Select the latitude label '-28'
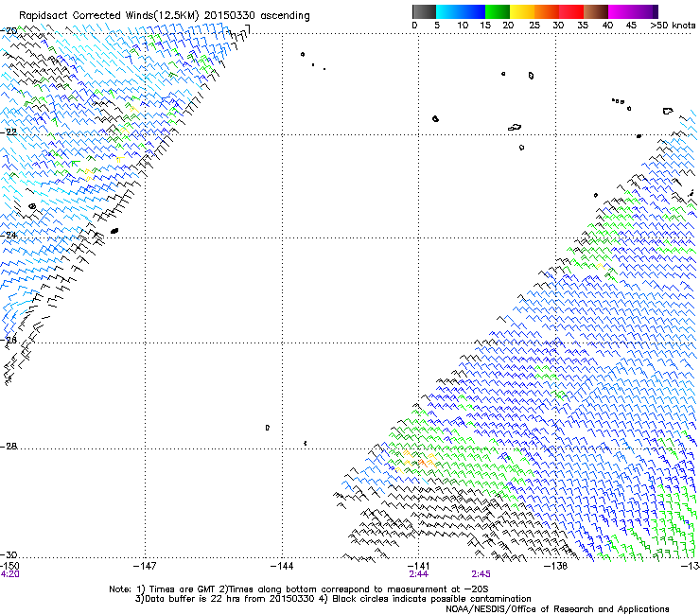The width and height of the screenshot is (700, 615). click(9, 447)
